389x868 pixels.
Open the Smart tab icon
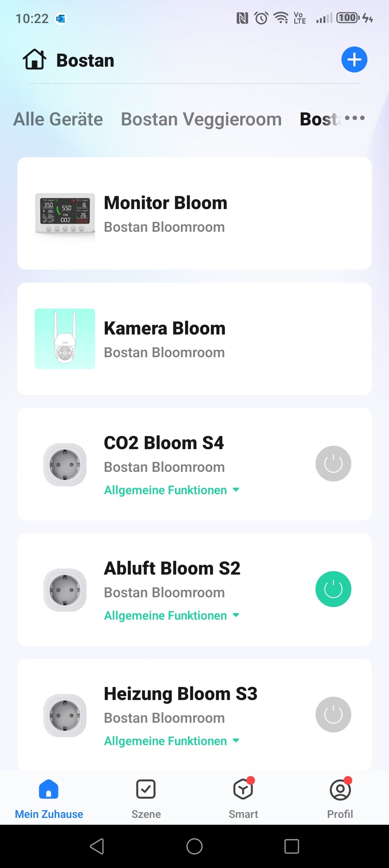click(x=243, y=789)
